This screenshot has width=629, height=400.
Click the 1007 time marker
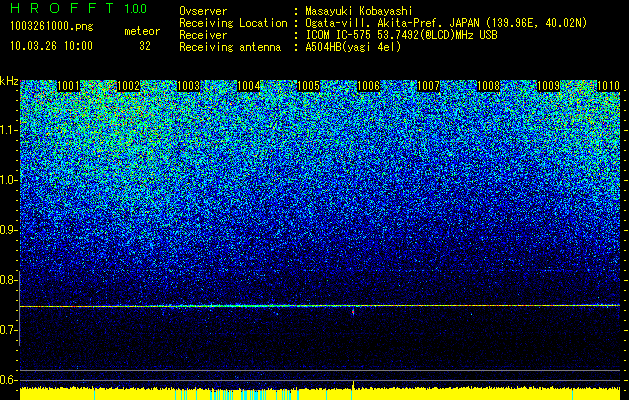(x=428, y=86)
